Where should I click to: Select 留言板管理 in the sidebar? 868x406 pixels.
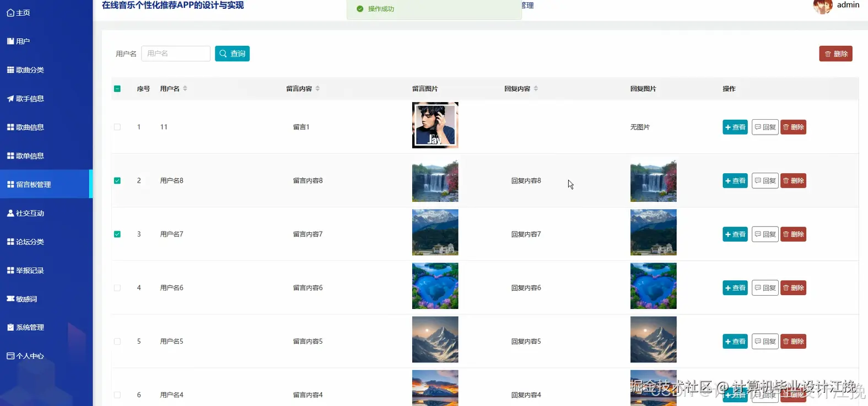tap(46, 184)
